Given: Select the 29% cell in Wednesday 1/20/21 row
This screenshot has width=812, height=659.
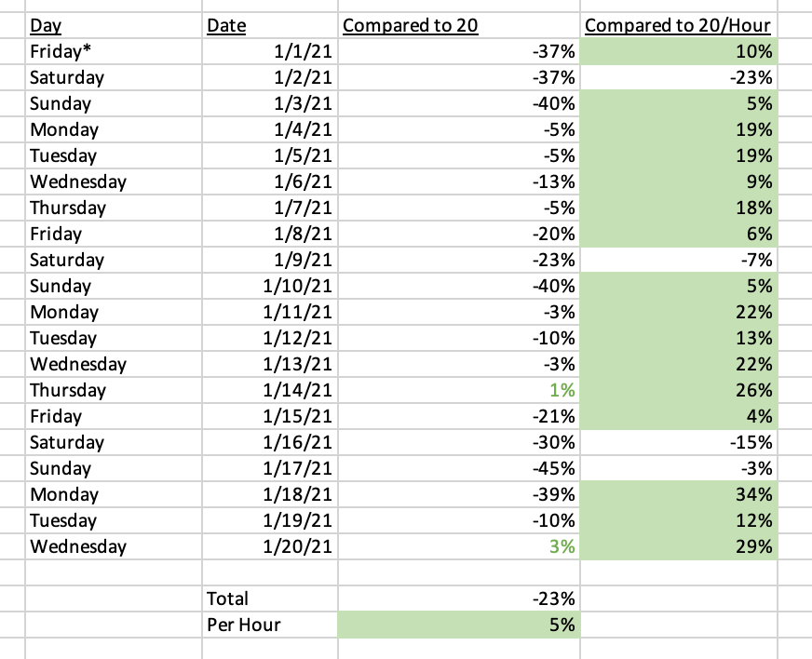Looking at the screenshot, I should (x=679, y=546).
